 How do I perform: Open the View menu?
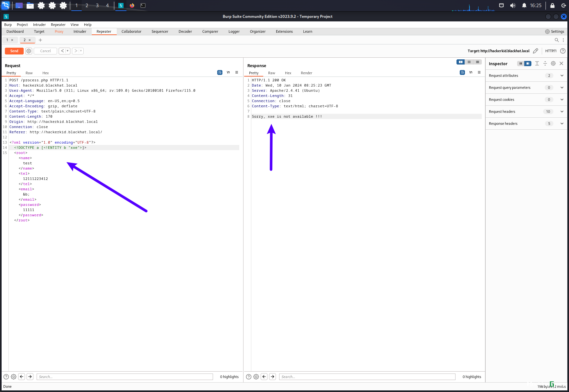tap(75, 25)
